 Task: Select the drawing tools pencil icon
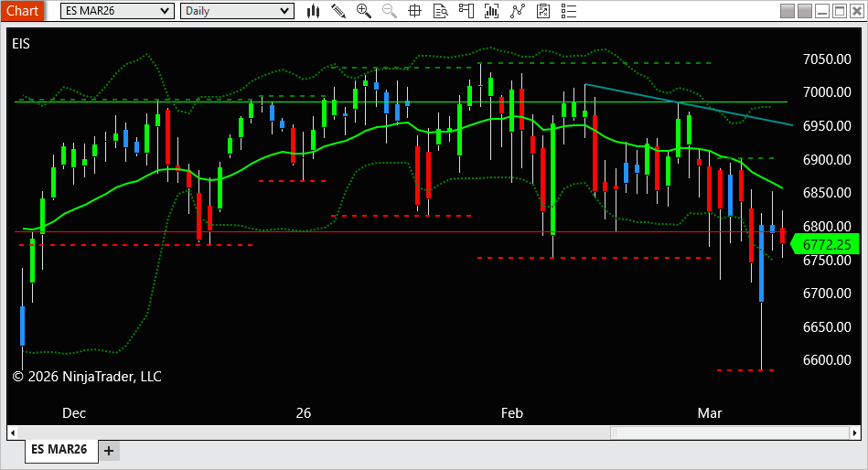click(338, 11)
